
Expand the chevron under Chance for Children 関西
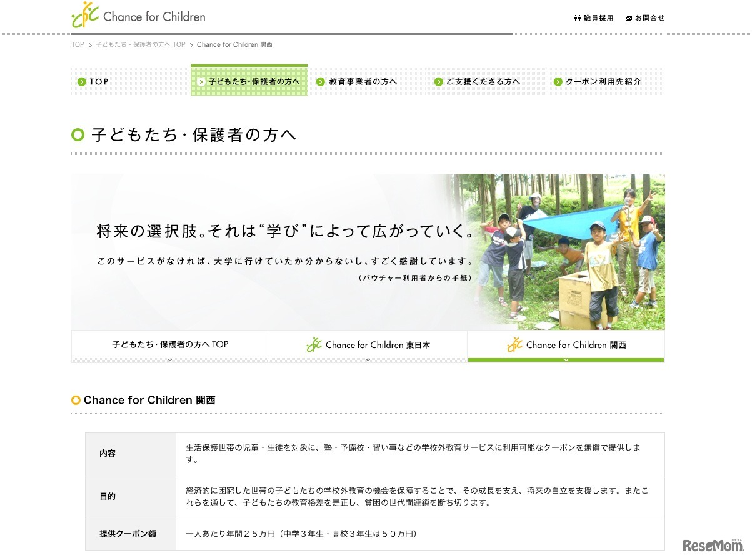(x=566, y=359)
